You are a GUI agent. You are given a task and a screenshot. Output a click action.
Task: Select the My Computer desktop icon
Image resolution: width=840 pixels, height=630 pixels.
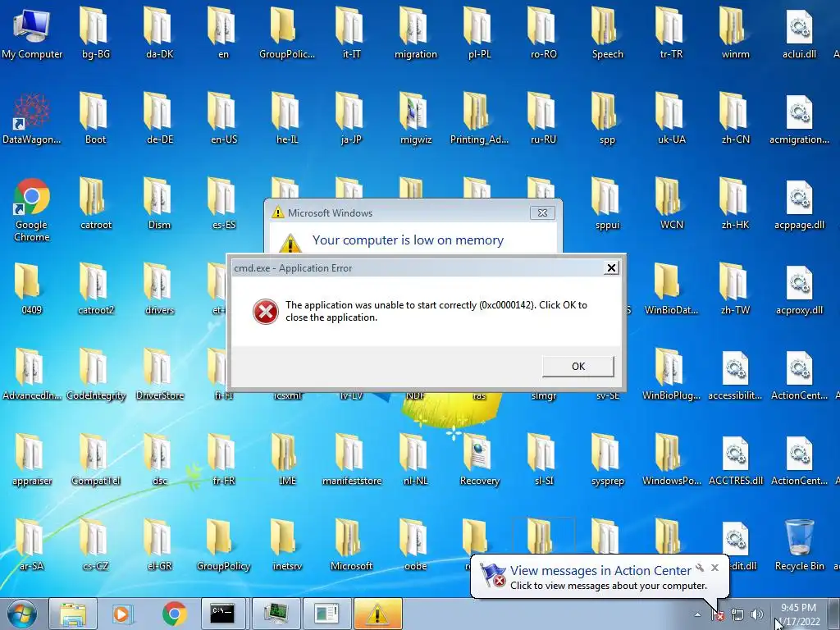[32, 34]
